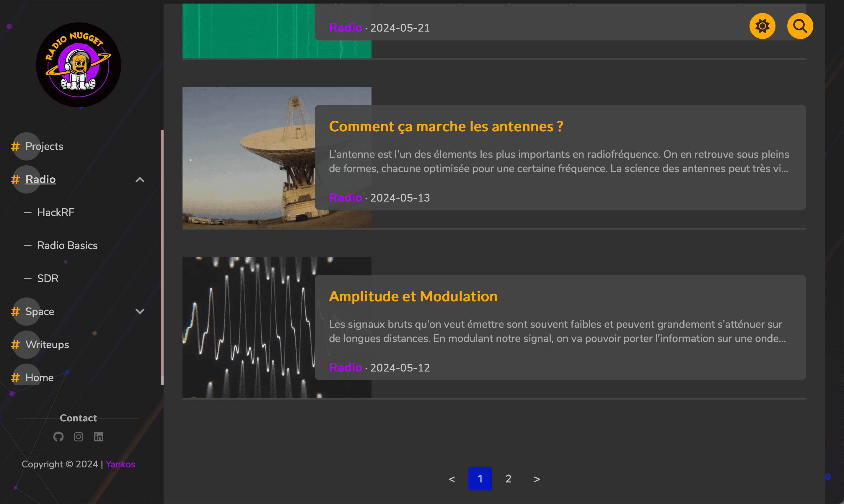Screen dimensions: 844x504
Task: Open the Instagram contact icon
Action: [78, 437]
